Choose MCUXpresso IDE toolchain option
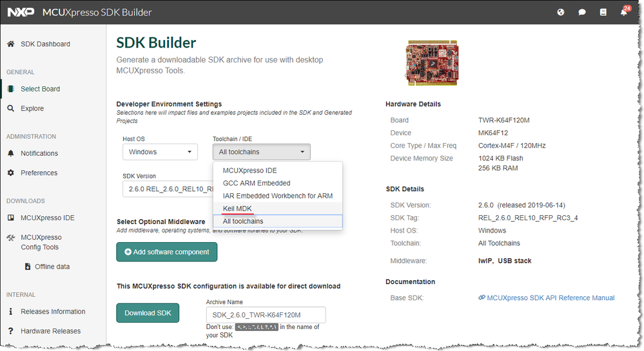Viewport: 644px width, 351px height. tap(278, 171)
